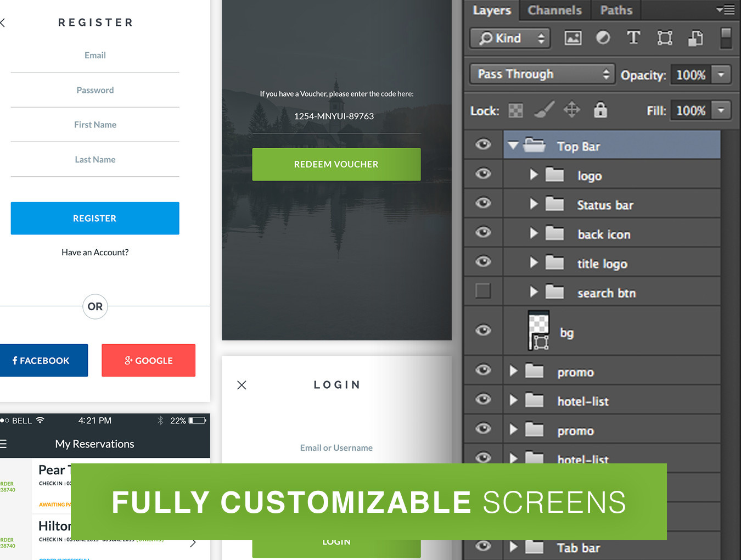Switch to the Paths tab
Screen dimensions: 741x560
click(x=616, y=10)
